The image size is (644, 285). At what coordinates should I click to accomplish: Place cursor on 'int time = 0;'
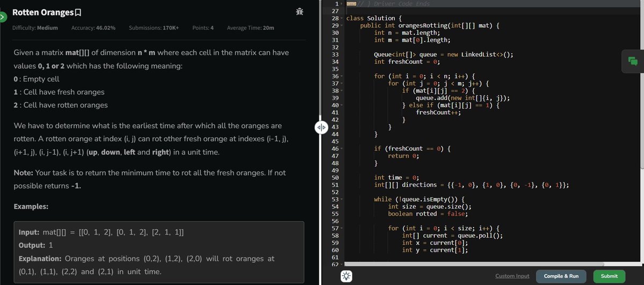click(396, 177)
